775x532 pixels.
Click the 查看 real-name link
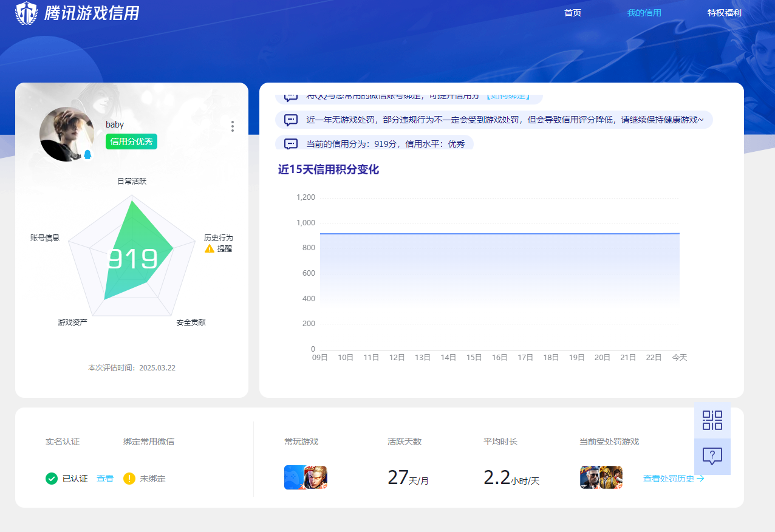click(105, 479)
